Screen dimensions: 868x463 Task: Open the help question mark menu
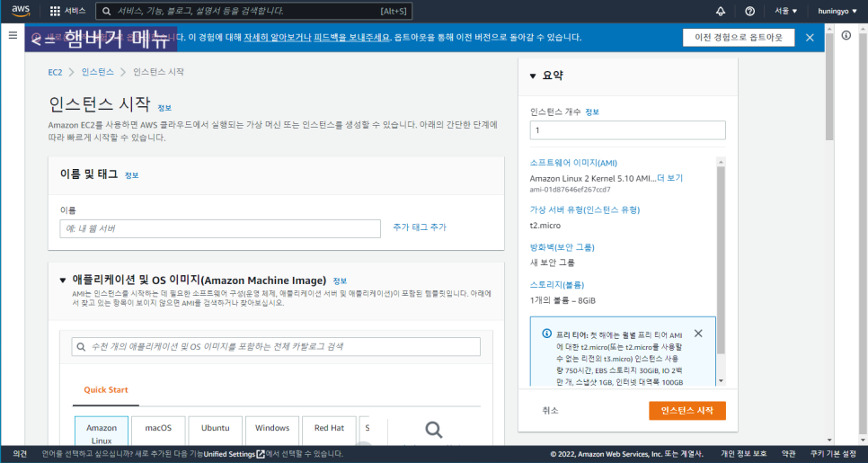click(x=750, y=11)
